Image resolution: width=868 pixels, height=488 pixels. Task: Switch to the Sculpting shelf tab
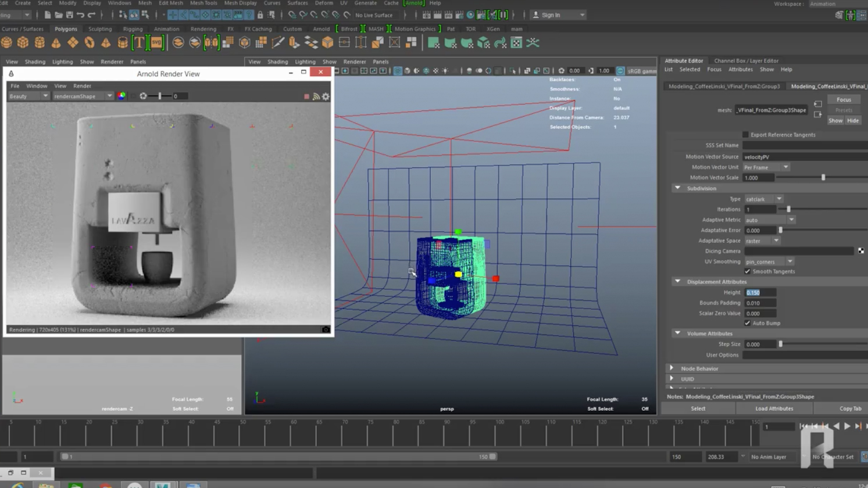[100, 28]
